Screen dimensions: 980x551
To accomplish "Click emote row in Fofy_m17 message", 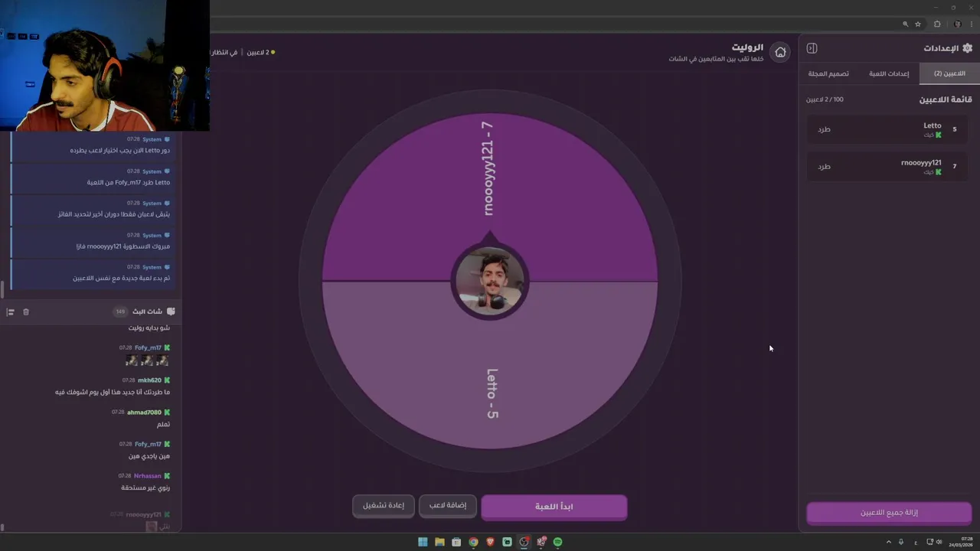I will tap(147, 360).
